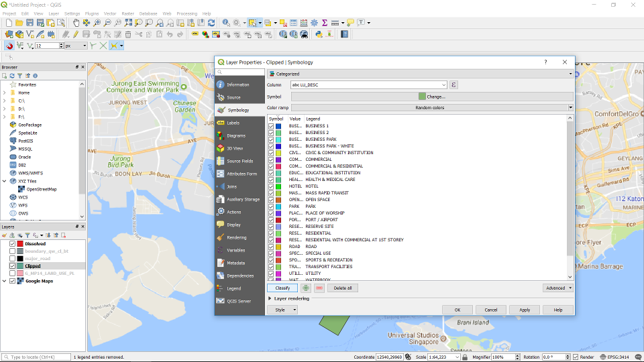This screenshot has height=362, width=644.
Task: Toggle visibility of the Dissolved layer
Action: click(12, 244)
